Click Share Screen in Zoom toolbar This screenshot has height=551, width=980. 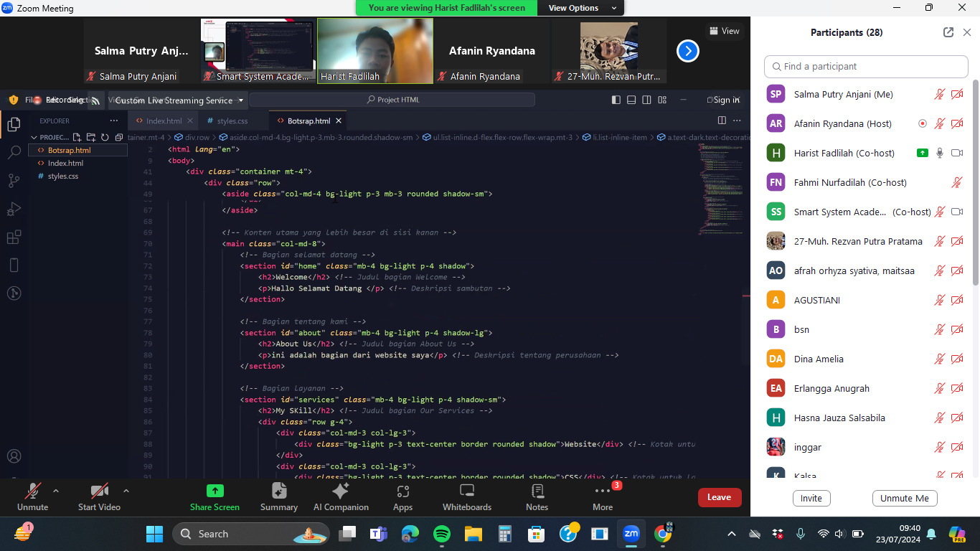(215, 497)
